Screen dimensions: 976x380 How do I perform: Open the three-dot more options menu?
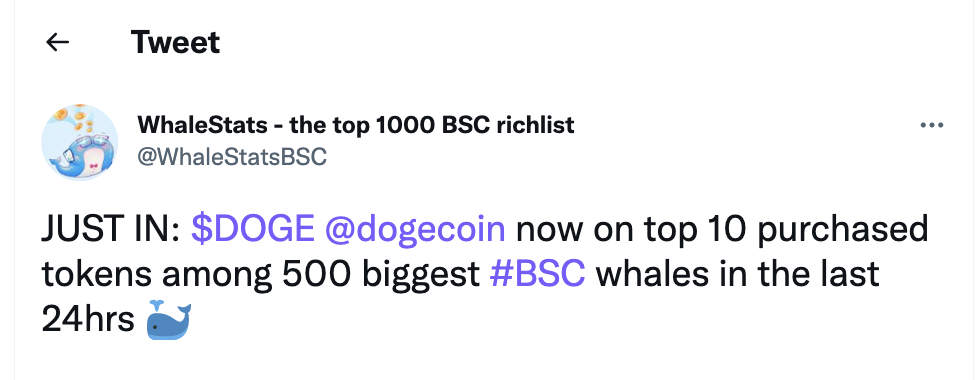[931, 125]
